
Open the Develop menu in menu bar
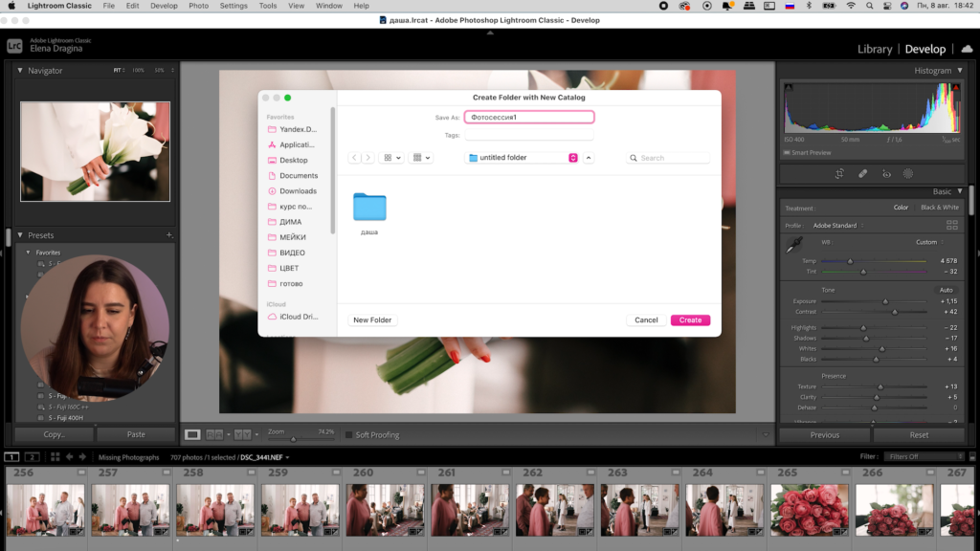coord(164,6)
